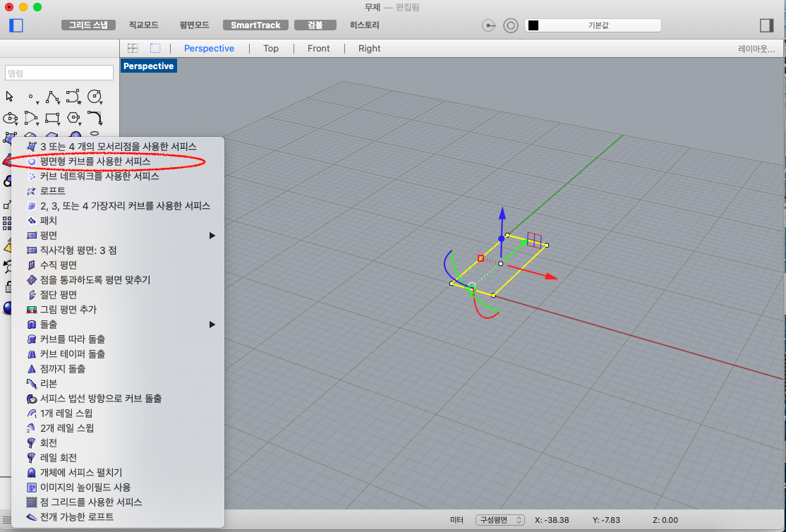Viewport: 786px width, 532px height.
Task: Click the black layer color swatch
Action: pos(533,25)
